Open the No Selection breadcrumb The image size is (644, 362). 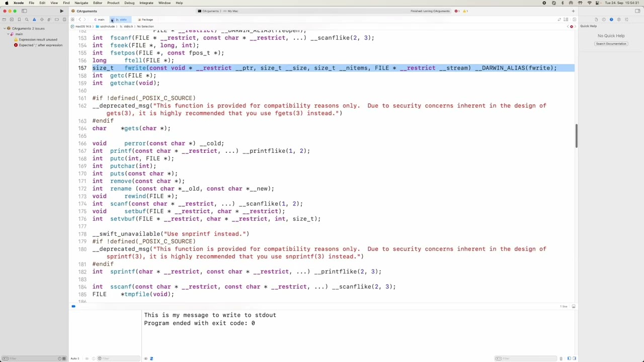(x=145, y=27)
